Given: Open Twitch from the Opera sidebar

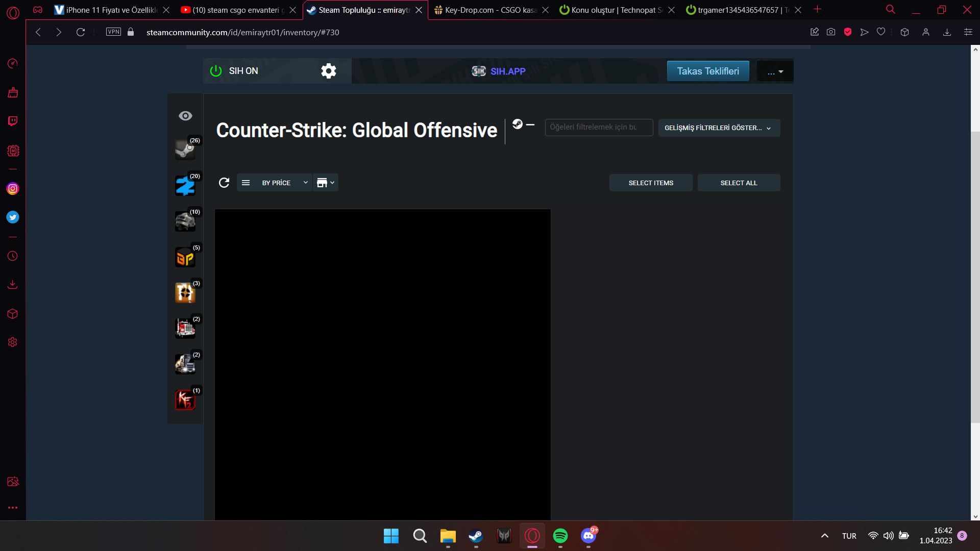Looking at the screenshot, I should pyautogui.click(x=13, y=121).
